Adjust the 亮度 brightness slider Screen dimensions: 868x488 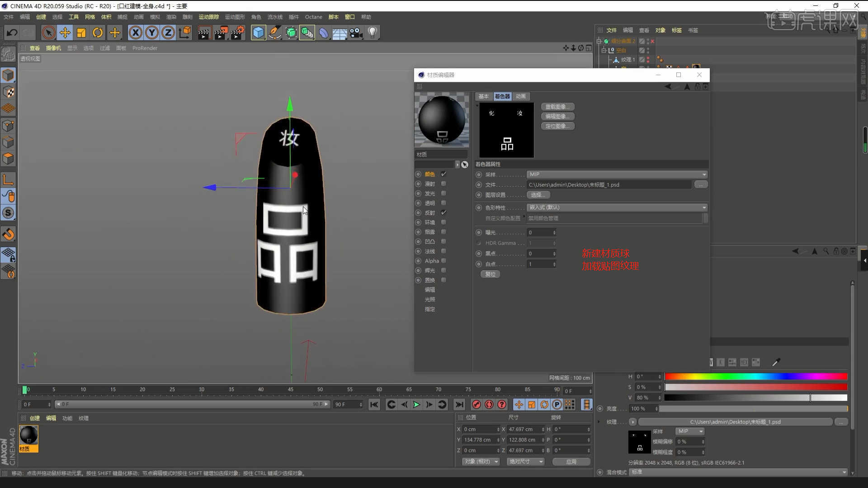point(754,409)
